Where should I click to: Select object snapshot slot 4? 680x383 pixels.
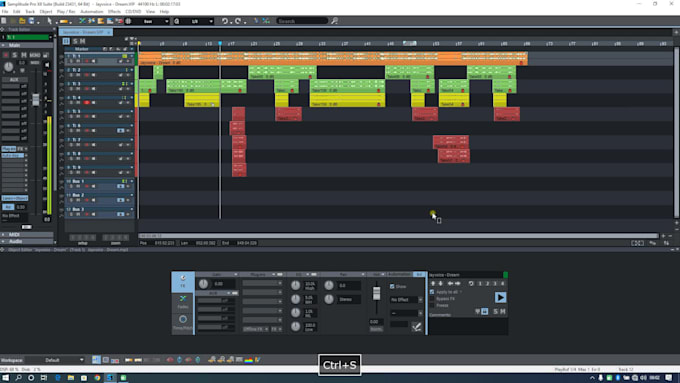point(503,283)
